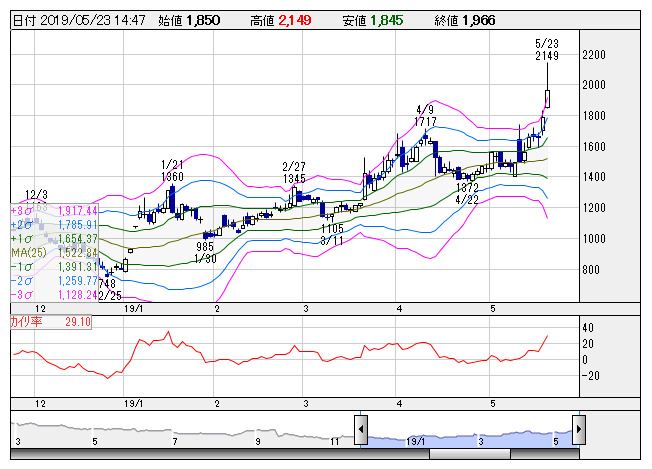Click the latest tall white candlestick

(x=548, y=98)
